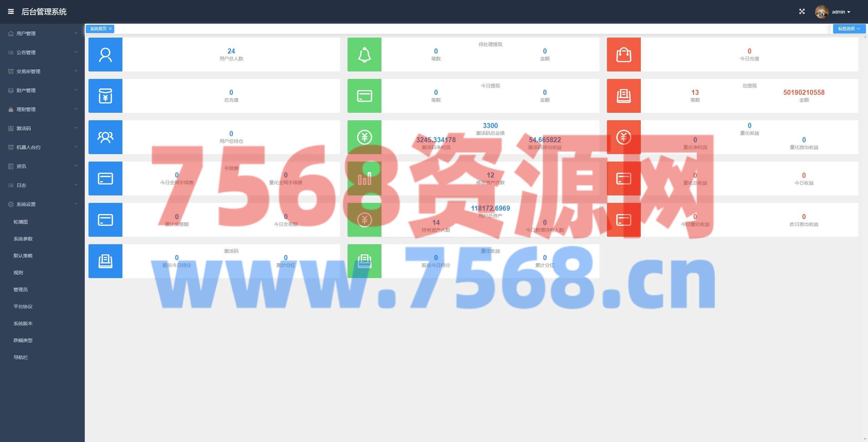The height and width of the screenshot is (442, 868).
Task: Go to 管理员 settings page
Action: 21,290
